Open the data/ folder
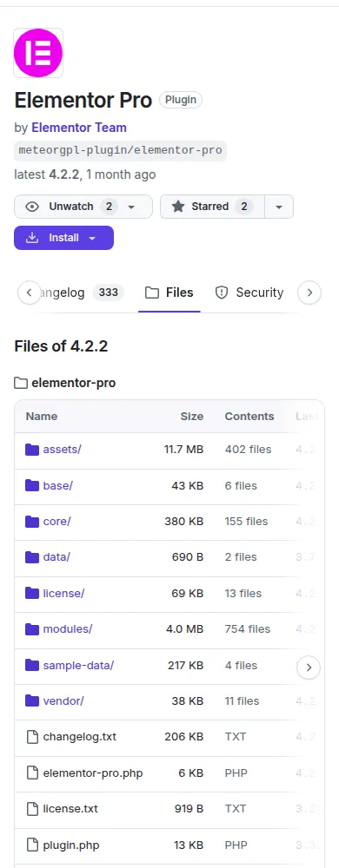Image resolution: width=339 pixels, height=868 pixels. 56,557
